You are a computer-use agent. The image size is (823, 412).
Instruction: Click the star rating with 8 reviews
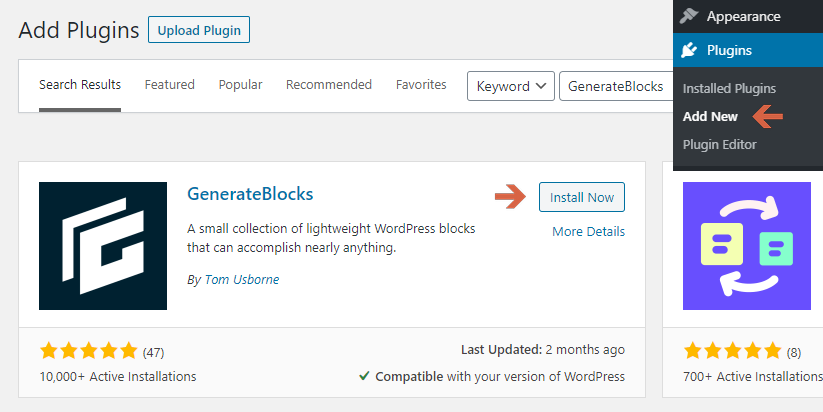tap(732, 351)
